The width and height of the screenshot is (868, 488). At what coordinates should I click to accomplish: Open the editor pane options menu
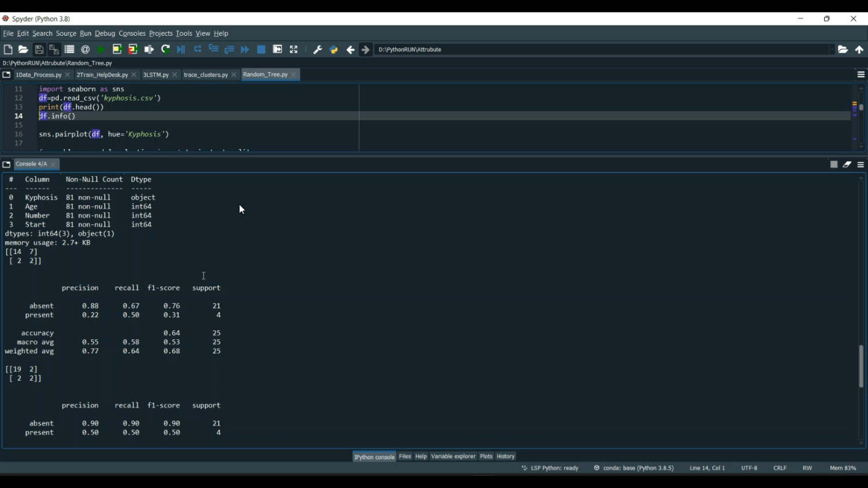tap(860, 75)
